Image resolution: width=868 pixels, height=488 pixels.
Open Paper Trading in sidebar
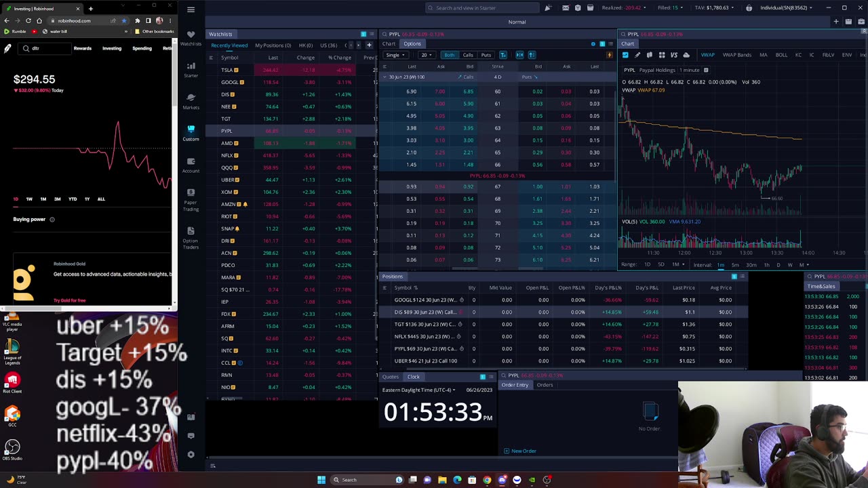(x=191, y=201)
